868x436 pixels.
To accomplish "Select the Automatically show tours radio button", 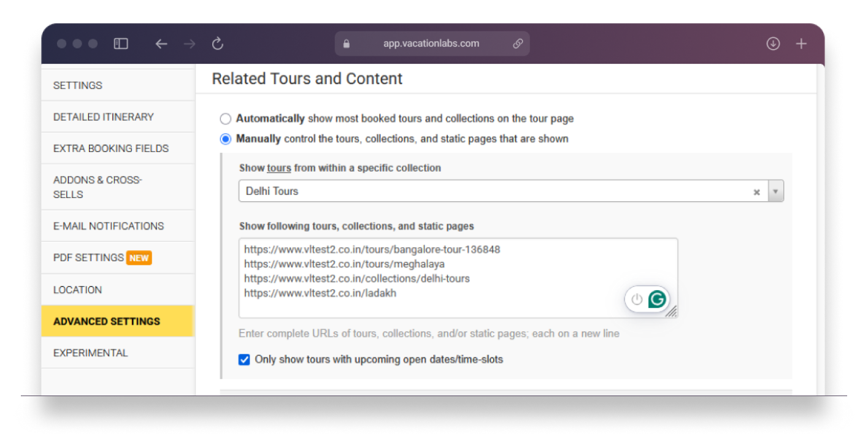I will pos(226,119).
